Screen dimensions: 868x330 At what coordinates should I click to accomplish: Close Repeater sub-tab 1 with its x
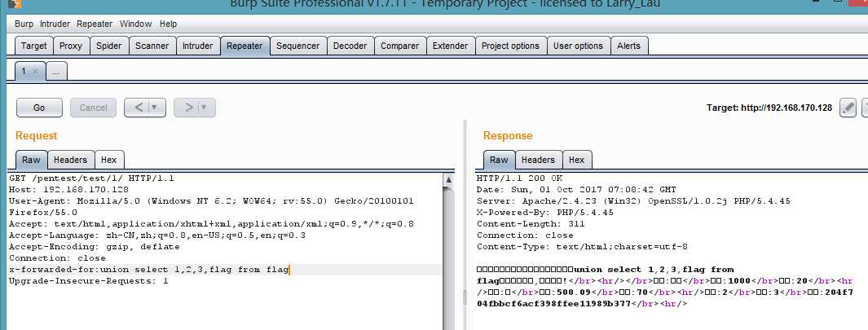click(35, 71)
